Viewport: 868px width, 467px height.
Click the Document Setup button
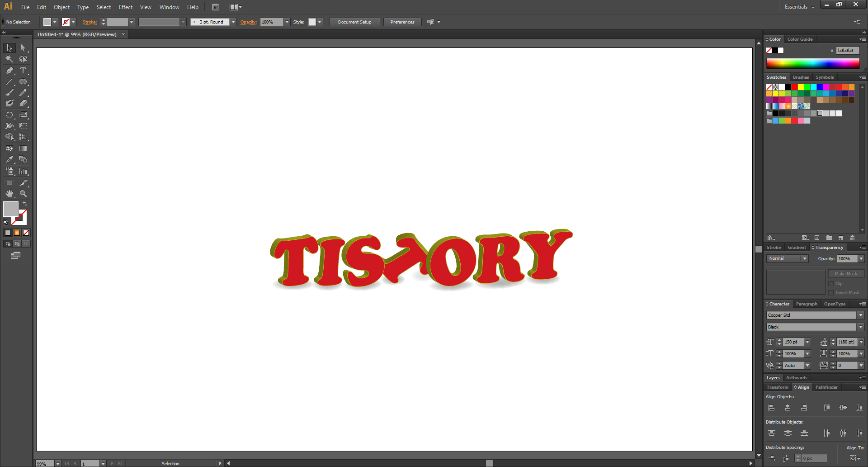click(354, 22)
